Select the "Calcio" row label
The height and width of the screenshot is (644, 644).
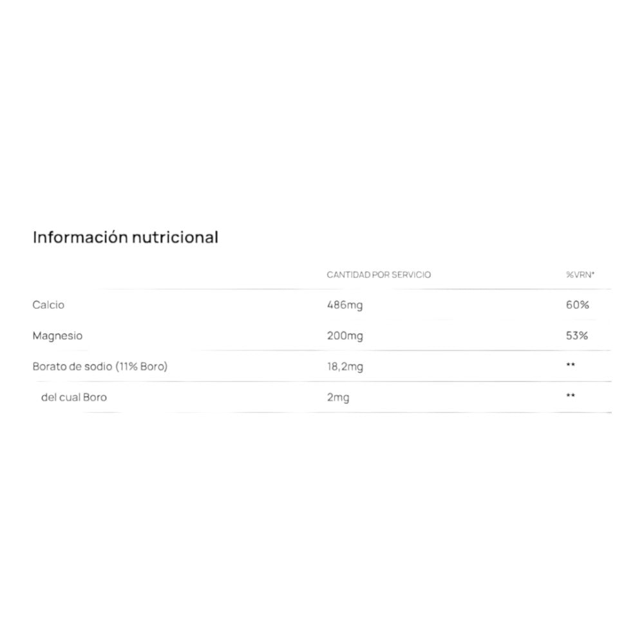tap(48, 305)
